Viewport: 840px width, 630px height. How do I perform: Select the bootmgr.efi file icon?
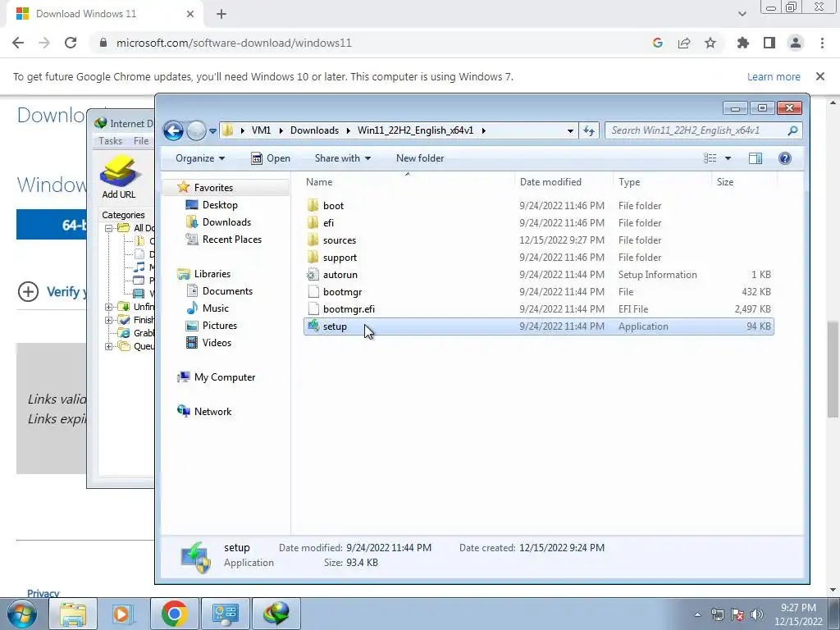click(313, 308)
